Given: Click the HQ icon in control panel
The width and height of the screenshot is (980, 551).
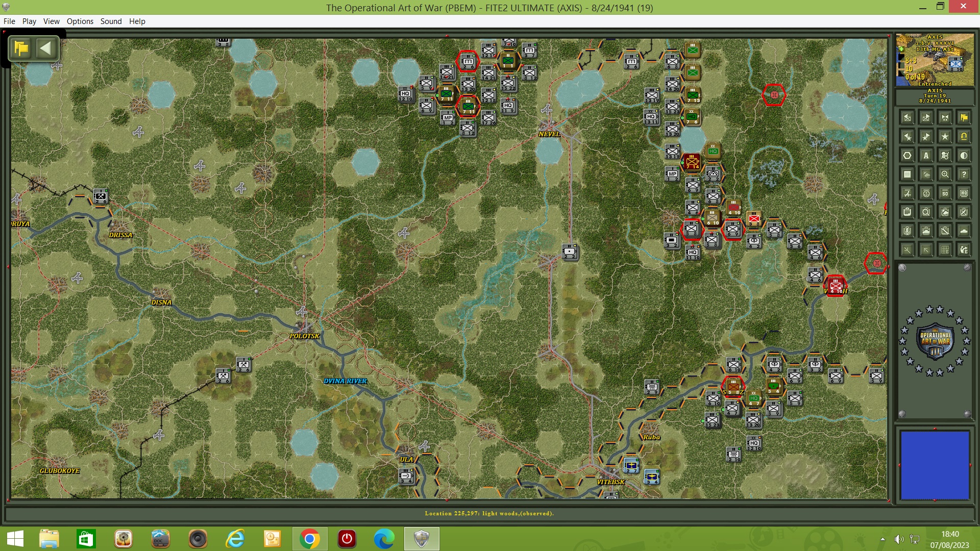Looking at the screenshot, I should click(964, 193).
